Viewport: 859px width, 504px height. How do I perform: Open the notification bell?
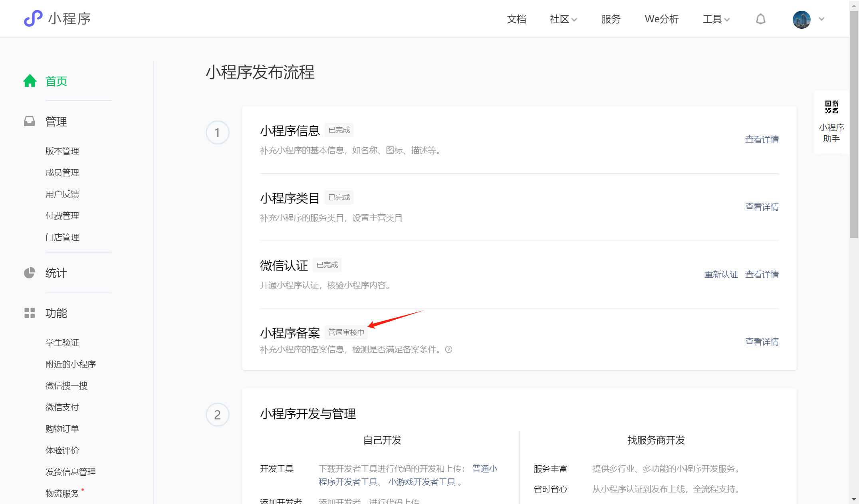(760, 19)
